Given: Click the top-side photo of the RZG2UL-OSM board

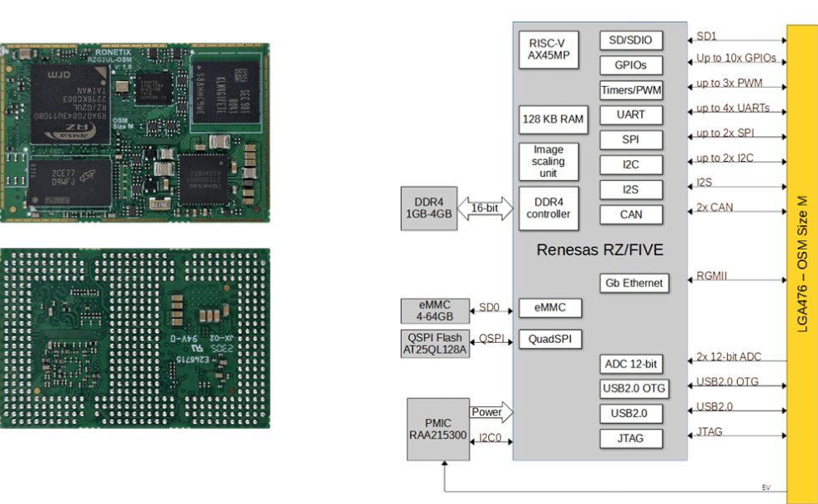Looking at the screenshot, I should [x=135, y=133].
